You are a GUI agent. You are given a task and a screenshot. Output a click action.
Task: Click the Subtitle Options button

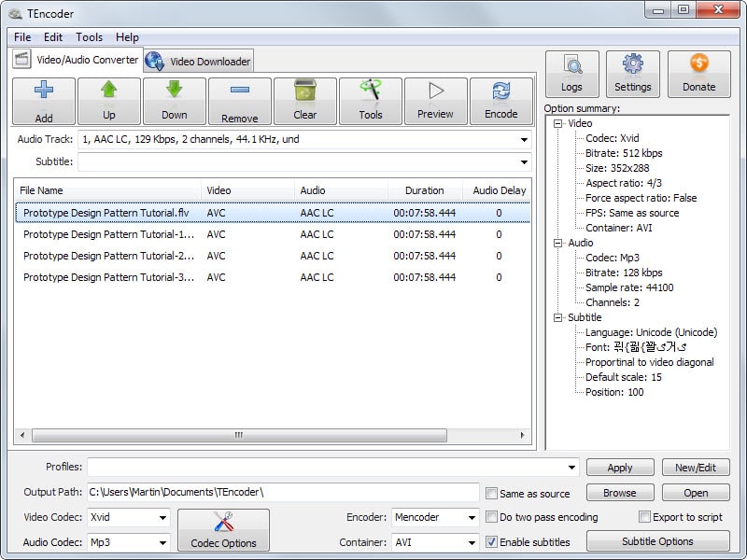pyautogui.click(x=657, y=541)
